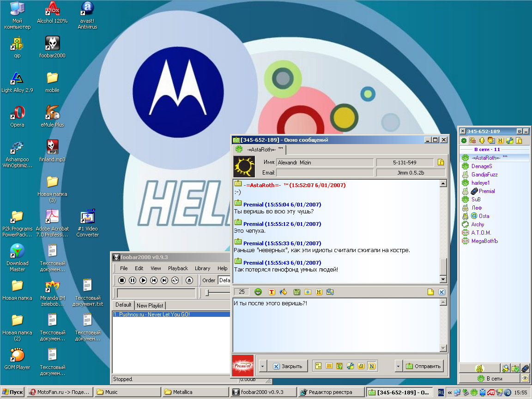
Task: Select the Default playlist tab
Action: (123, 305)
